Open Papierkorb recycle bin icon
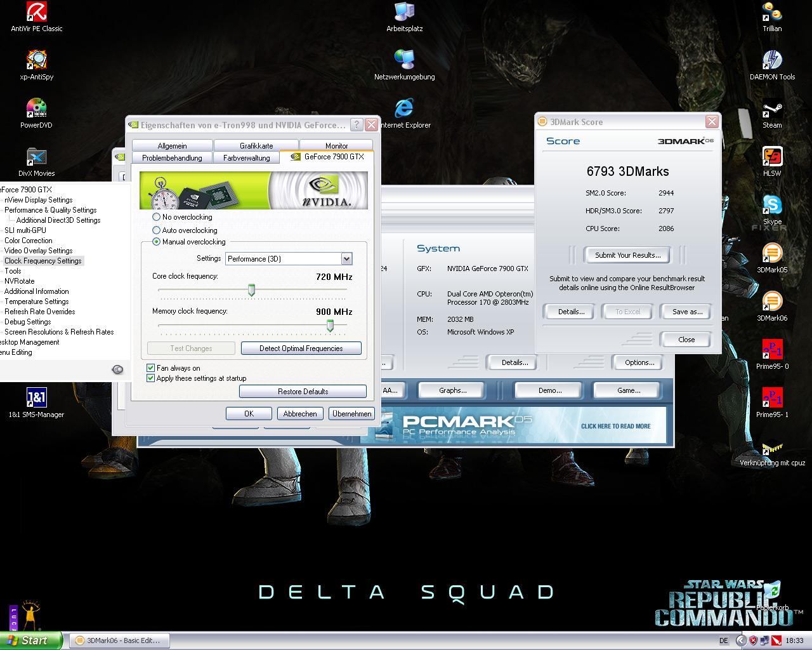This screenshot has height=650, width=812. 772,597
